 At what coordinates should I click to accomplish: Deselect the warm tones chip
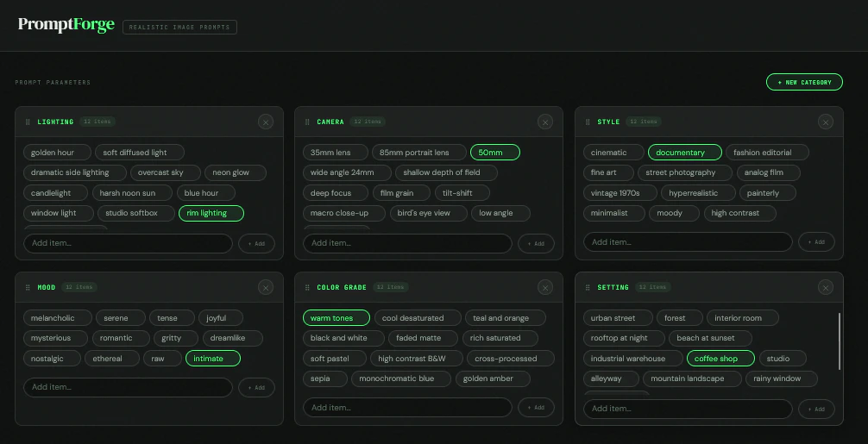point(336,318)
